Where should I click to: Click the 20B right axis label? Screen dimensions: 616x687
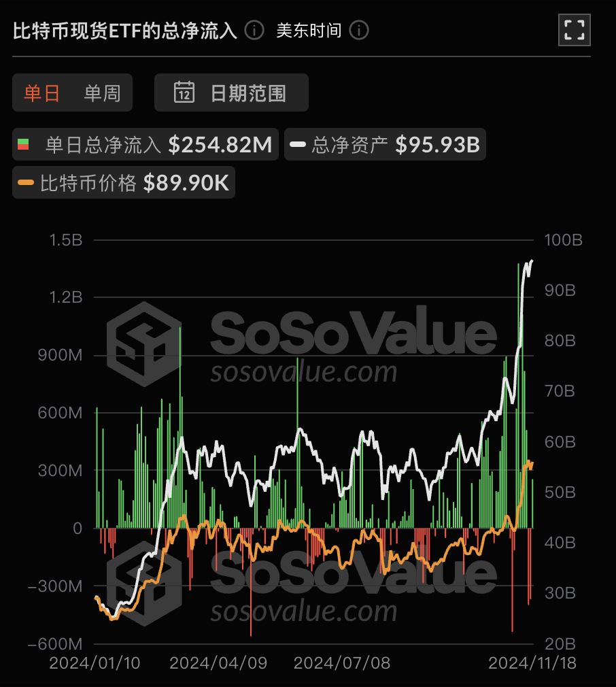tap(560, 644)
